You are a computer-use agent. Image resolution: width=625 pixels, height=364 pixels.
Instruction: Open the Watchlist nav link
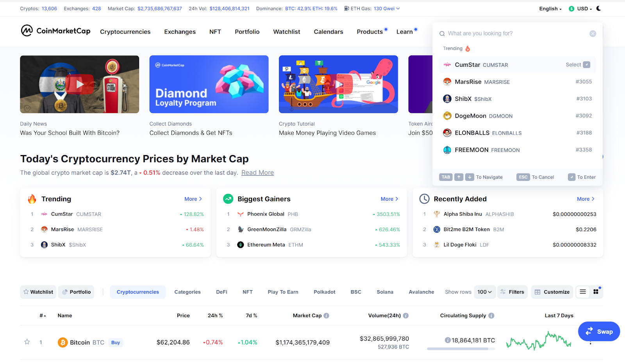tap(287, 32)
